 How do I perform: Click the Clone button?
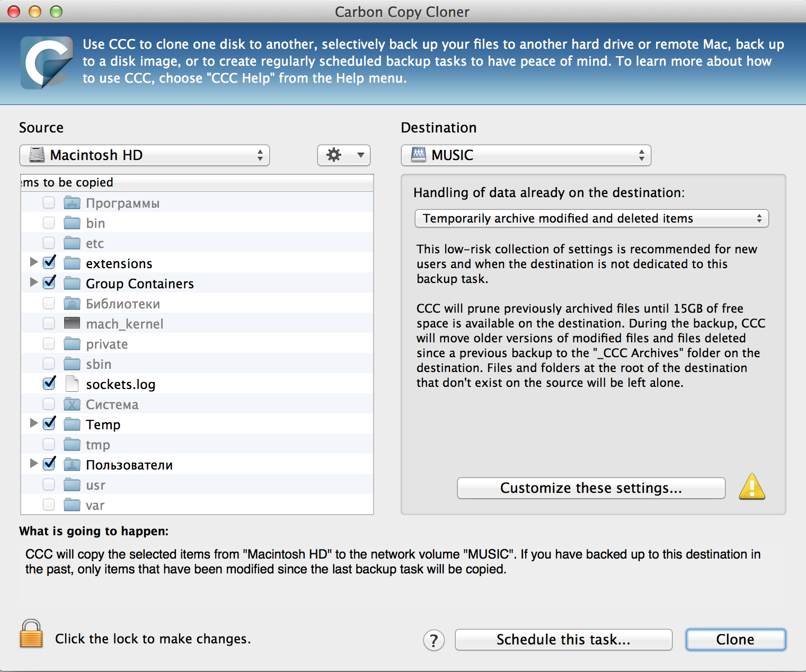[735, 640]
